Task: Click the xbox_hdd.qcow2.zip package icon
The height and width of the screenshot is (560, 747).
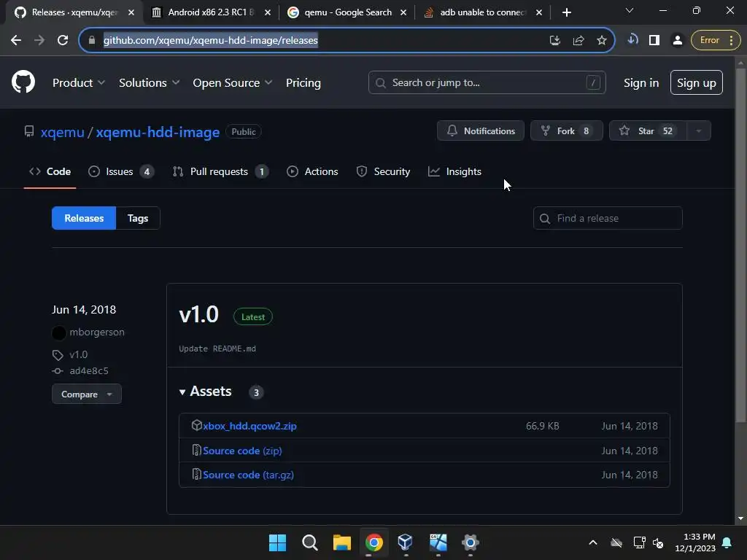Action: coord(196,425)
